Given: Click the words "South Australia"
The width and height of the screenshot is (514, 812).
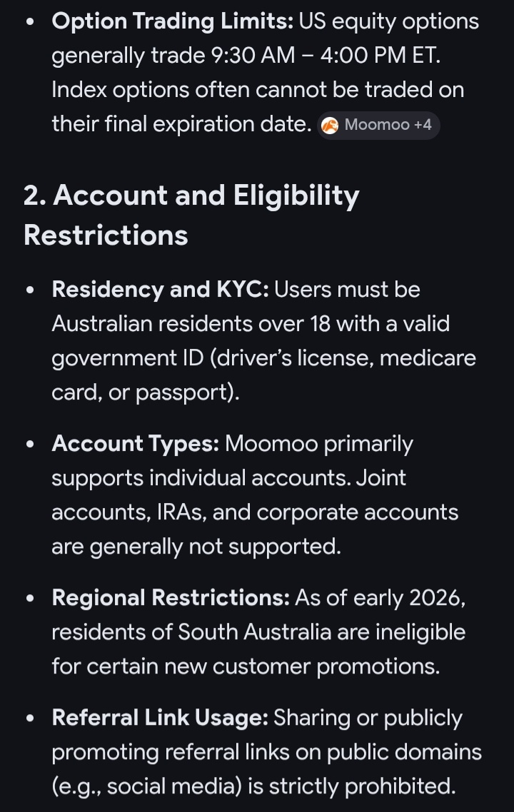Looking at the screenshot, I should [x=254, y=632].
